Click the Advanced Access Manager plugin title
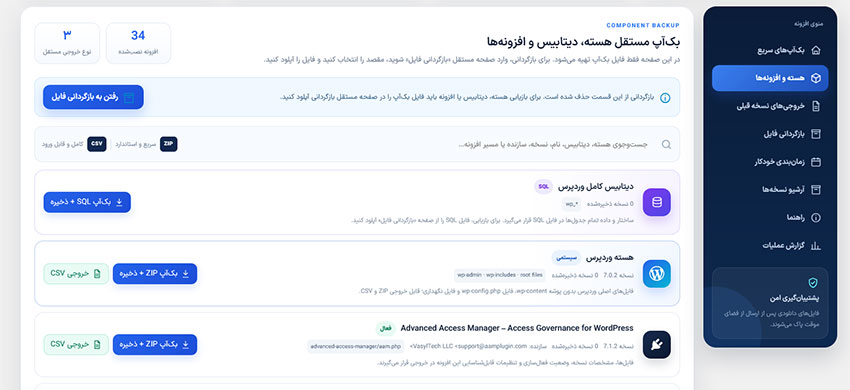 [517, 328]
